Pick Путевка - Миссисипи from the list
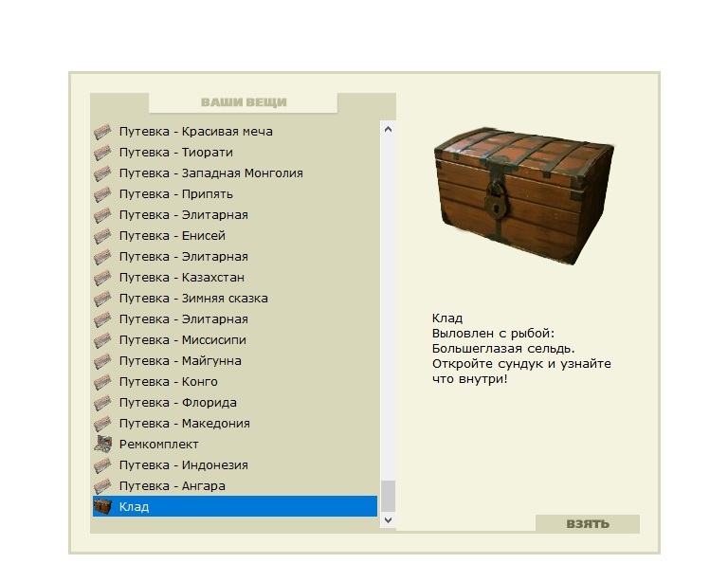This screenshot has height=582, width=728. pos(235,340)
